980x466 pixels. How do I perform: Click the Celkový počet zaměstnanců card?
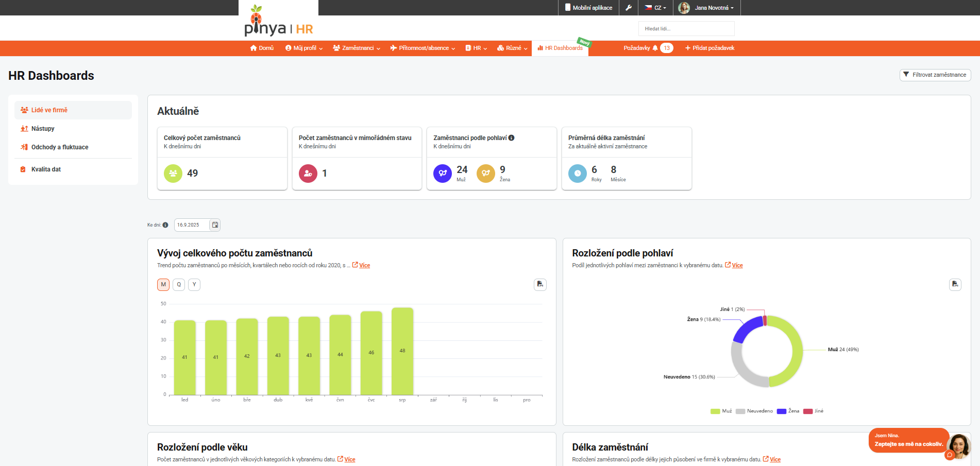[x=222, y=159]
